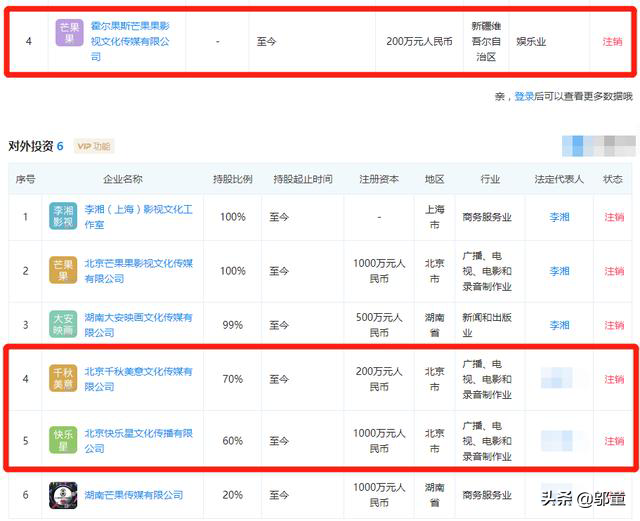Image resolution: width=640 pixels, height=521 pixels.
Task: Click 注销 status in the 北京快乐星 row
Action: [614, 441]
